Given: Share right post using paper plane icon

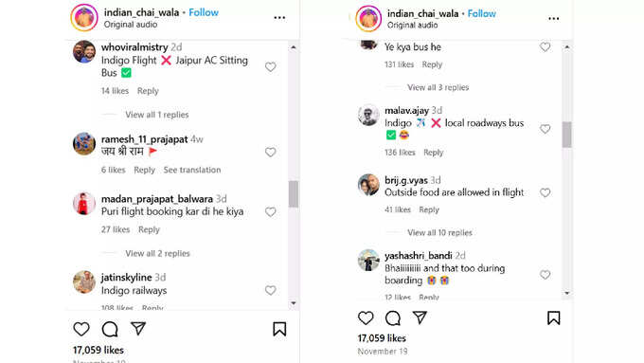Looking at the screenshot, I should [420, 317].
